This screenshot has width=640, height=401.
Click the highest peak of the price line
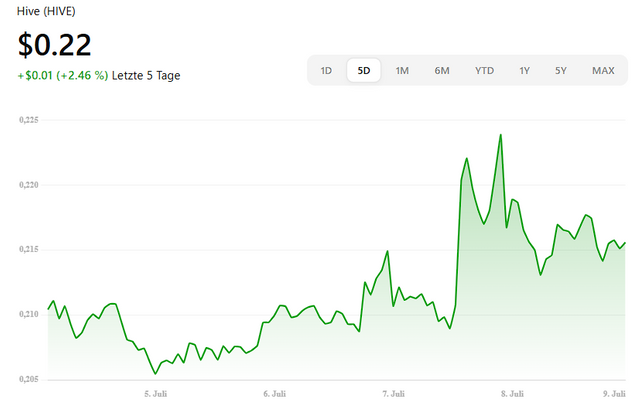[x=501, y=135]
